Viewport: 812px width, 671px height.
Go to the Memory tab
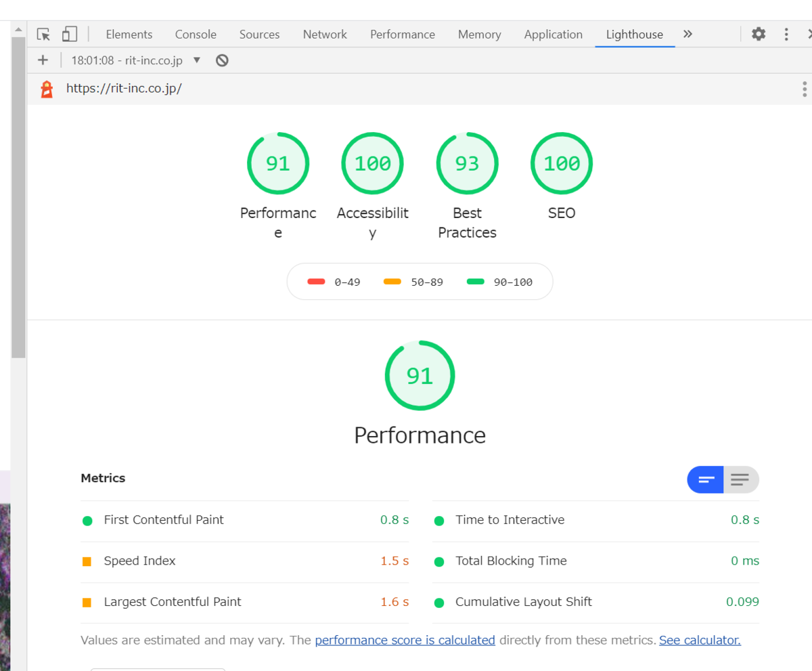click(479, 35)
